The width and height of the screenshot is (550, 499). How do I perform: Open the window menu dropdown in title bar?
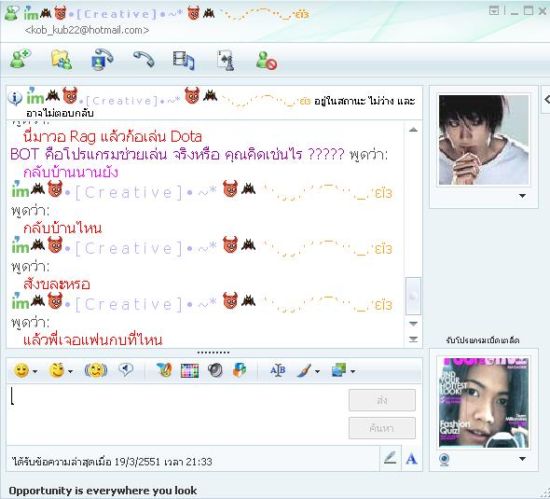tap(494, 11)
